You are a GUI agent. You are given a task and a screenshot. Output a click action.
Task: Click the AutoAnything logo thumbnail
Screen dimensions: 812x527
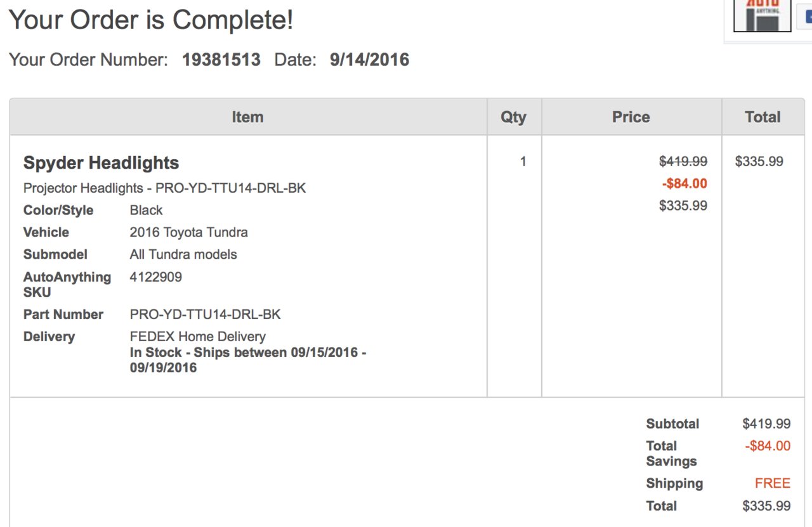coord(763,15)
